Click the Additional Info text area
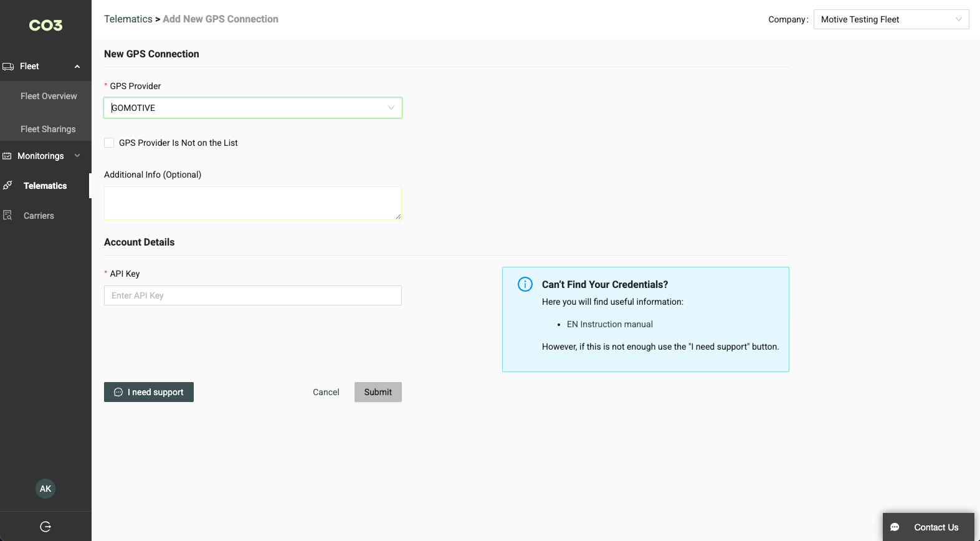980x541 pixels. pos(252,203)
